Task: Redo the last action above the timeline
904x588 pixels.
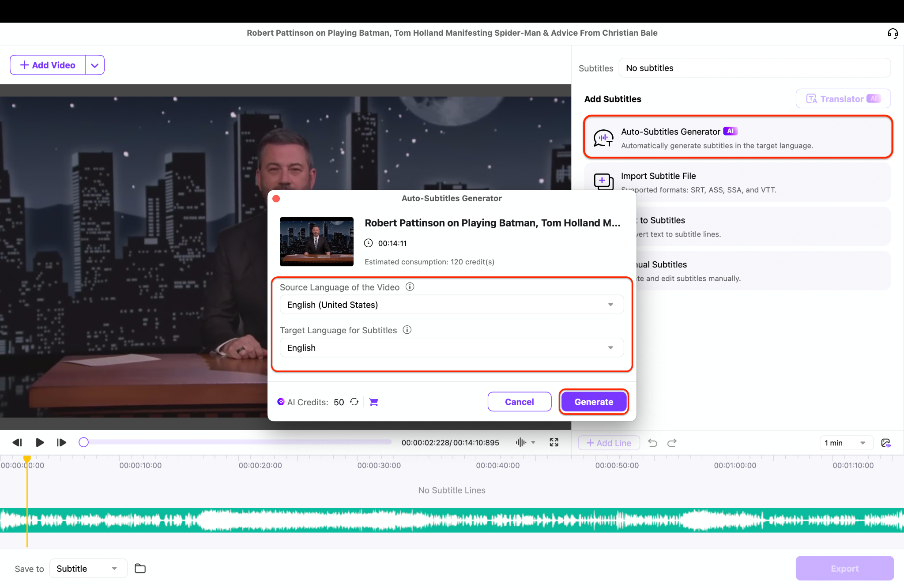Action: click(x=671, y=443)
